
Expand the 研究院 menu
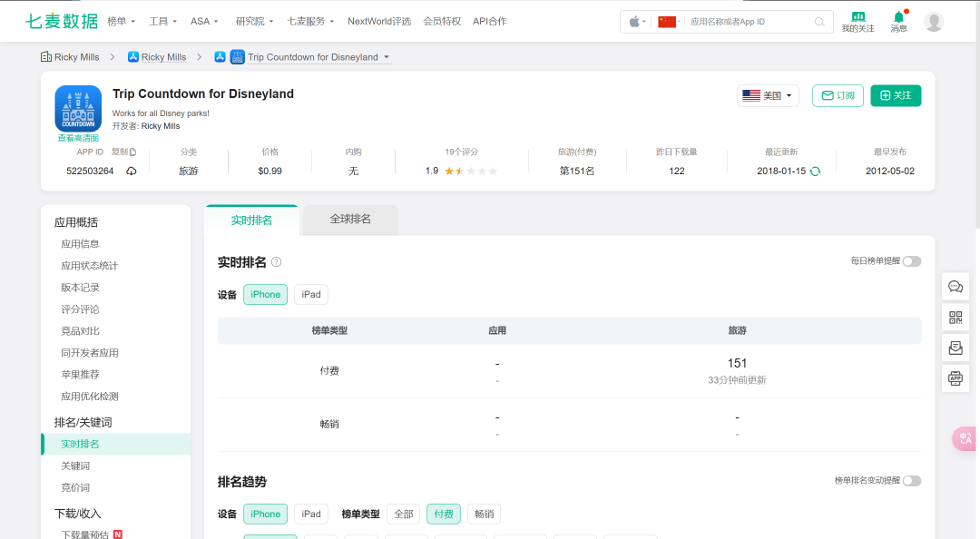(254, 21)
